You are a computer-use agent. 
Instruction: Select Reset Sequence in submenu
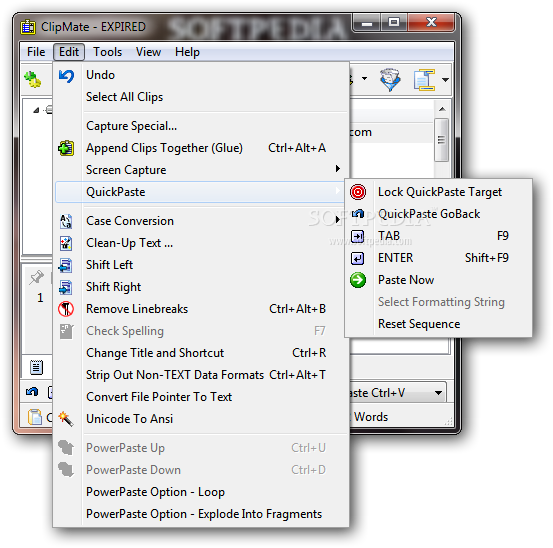coord(438,324)
